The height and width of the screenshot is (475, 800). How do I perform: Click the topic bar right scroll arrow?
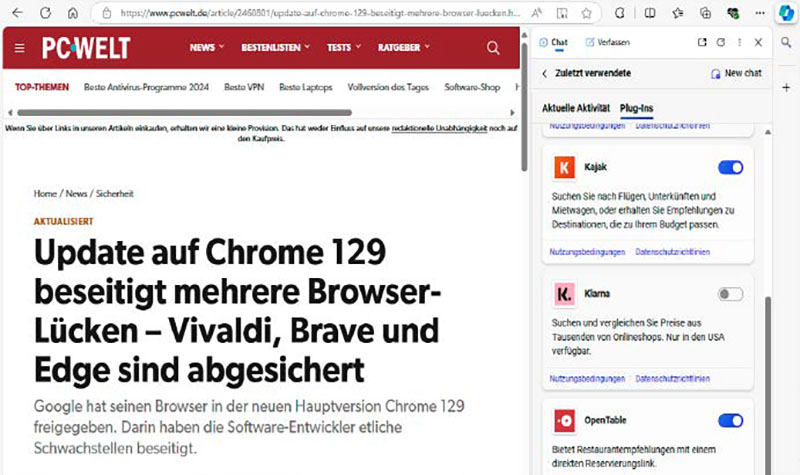[512, 113]
